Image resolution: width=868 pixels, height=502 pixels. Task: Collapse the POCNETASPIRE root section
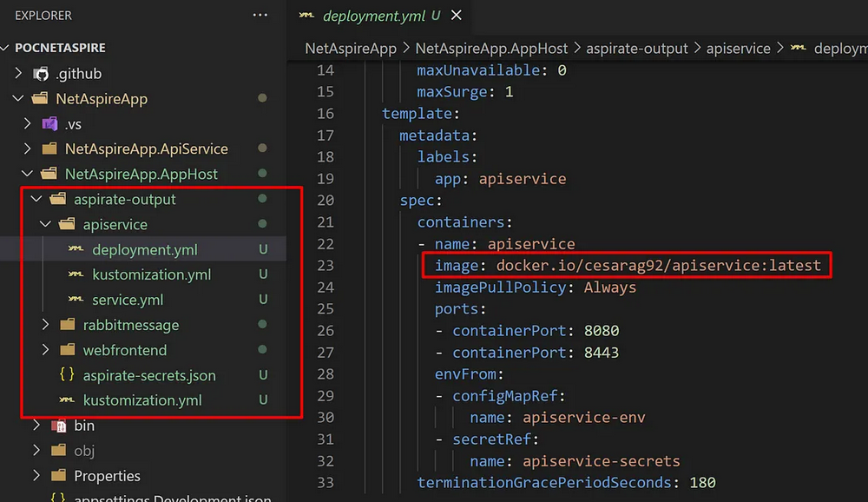(8, 48)
